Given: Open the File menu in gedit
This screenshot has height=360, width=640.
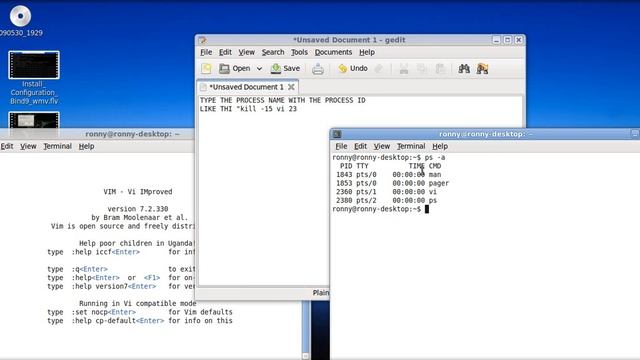Looking at the screenshot, I should (206, 52).
